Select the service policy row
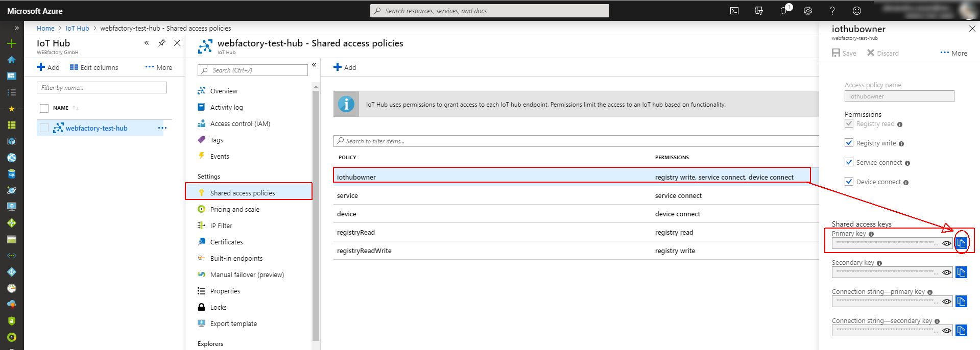This screenshot has width=980, height=350. pyautogui.click(x=347, y=195)
